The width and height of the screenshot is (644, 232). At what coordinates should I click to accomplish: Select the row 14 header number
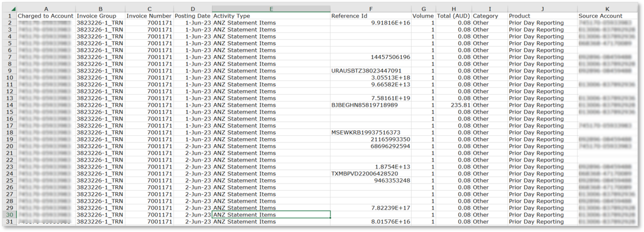click(11, 105)
